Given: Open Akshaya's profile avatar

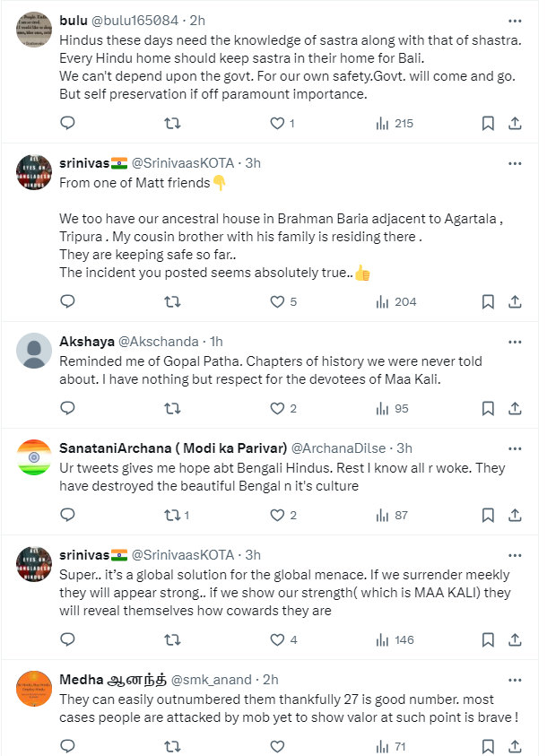Looking at the screenshot, I should (x=34, y=351).
